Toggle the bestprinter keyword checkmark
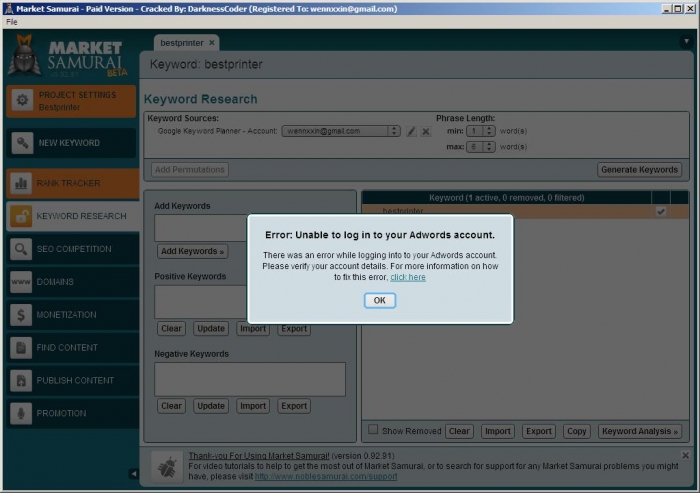The height and width of the screenshot is (493, 700). click(661, 212)
